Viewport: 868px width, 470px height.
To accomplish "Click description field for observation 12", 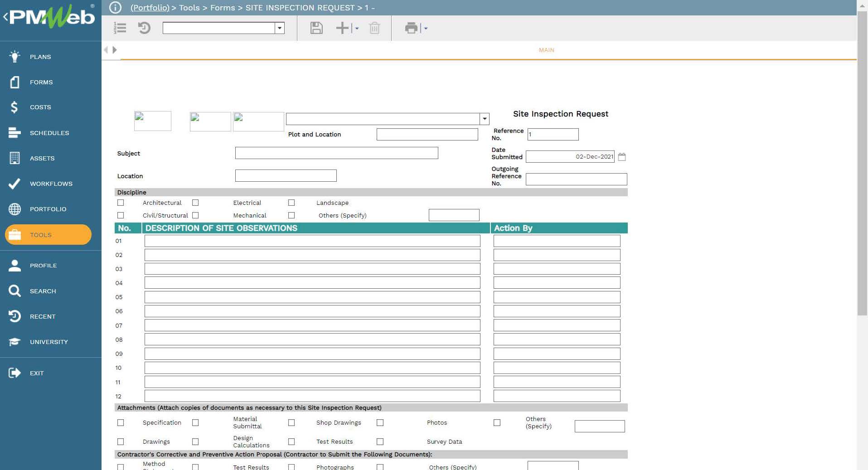I will (312, 396).
